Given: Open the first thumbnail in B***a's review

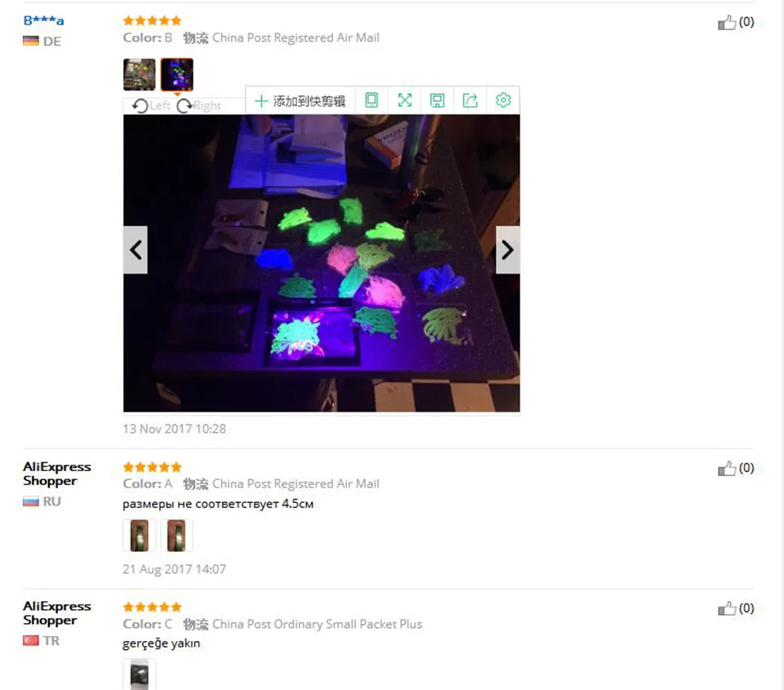Looking at the screenshot, I should 140,74.
